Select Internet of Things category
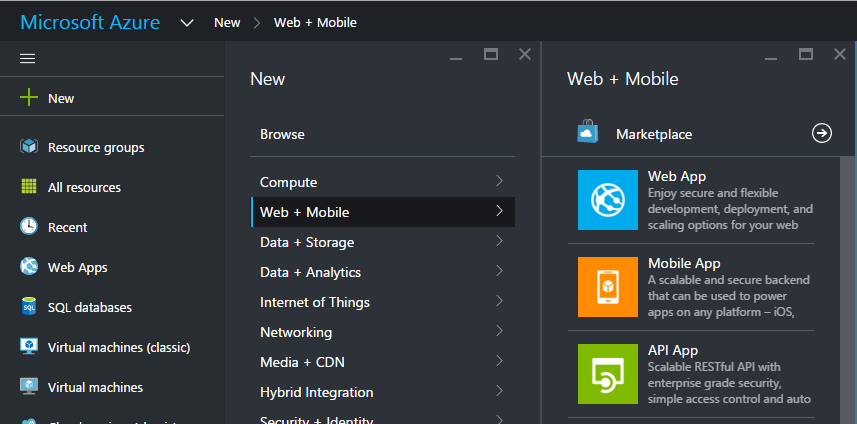Viewport: 857px width, 424px height. 383,302
